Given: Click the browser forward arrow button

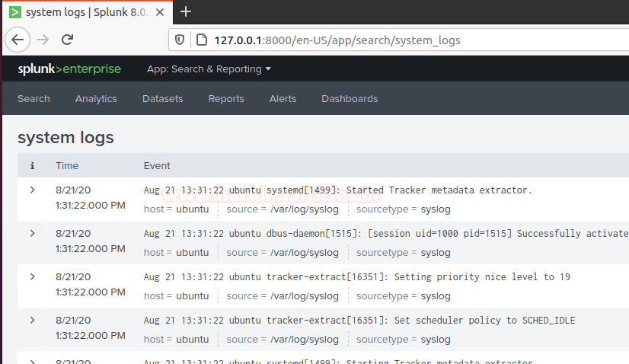Looking at the screenshot, I should coord(43,40).
